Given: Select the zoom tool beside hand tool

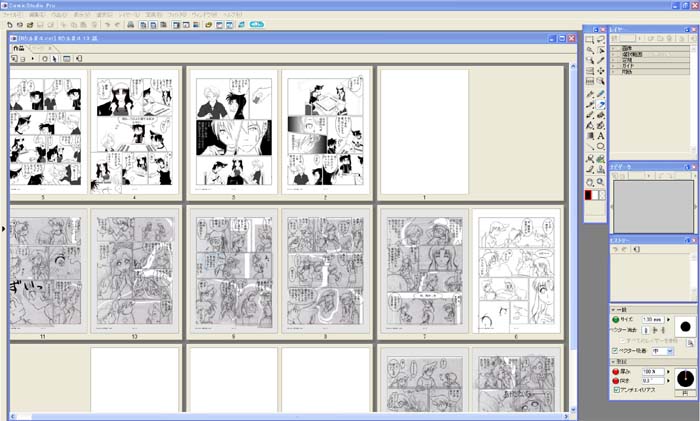Looking at the screenshot, I should pyautogui.click(x=600, y=182).
